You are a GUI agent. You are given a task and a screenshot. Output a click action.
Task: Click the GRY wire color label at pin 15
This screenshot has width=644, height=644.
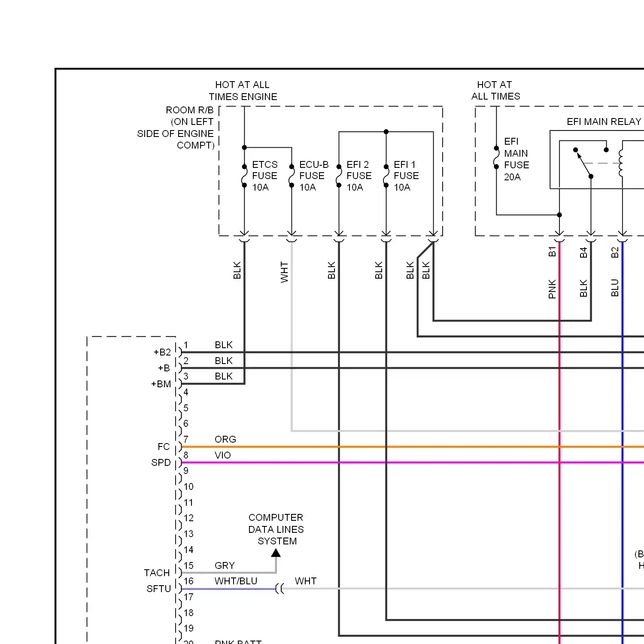coord(225,565)
